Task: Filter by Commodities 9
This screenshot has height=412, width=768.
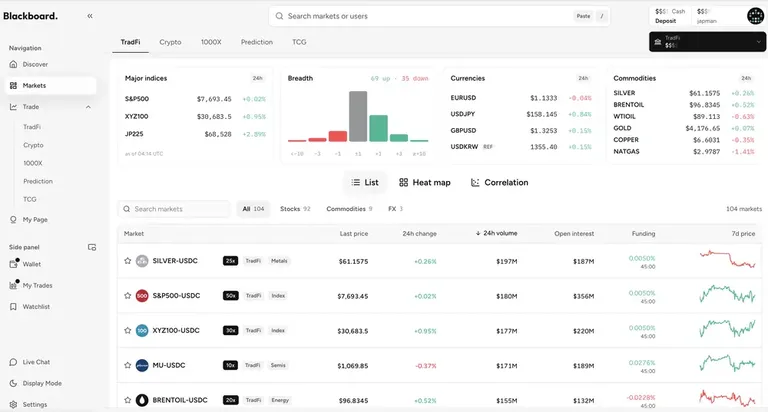Action: point(349,209)
